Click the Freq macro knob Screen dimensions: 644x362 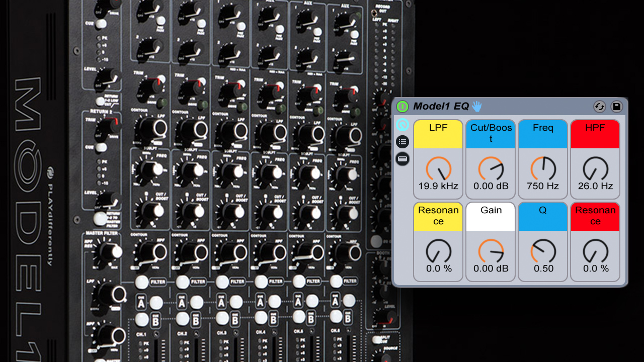tap(543, 168)
